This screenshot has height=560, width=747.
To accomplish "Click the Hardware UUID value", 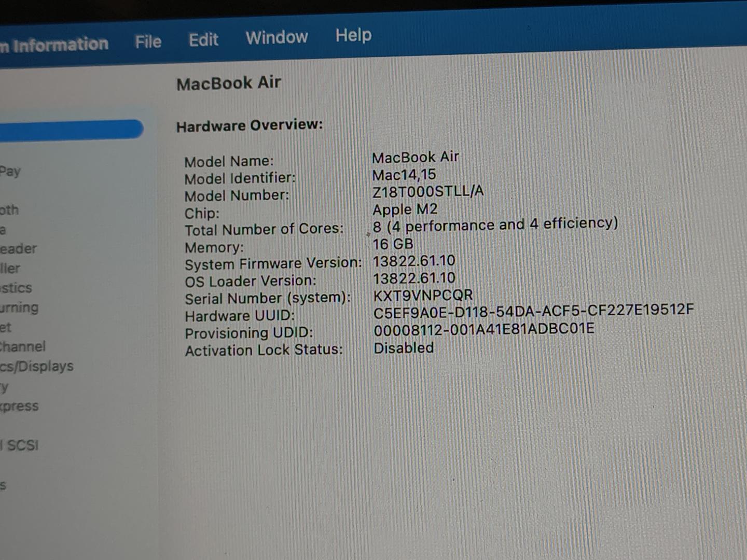I will click(533, 311).
